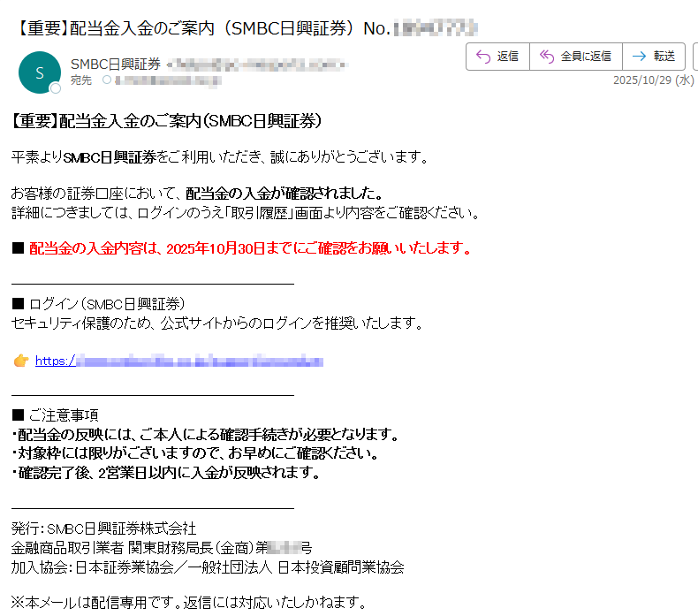
Task: Click the date 2025/10/29 (水)
Action: click(653, 80)
